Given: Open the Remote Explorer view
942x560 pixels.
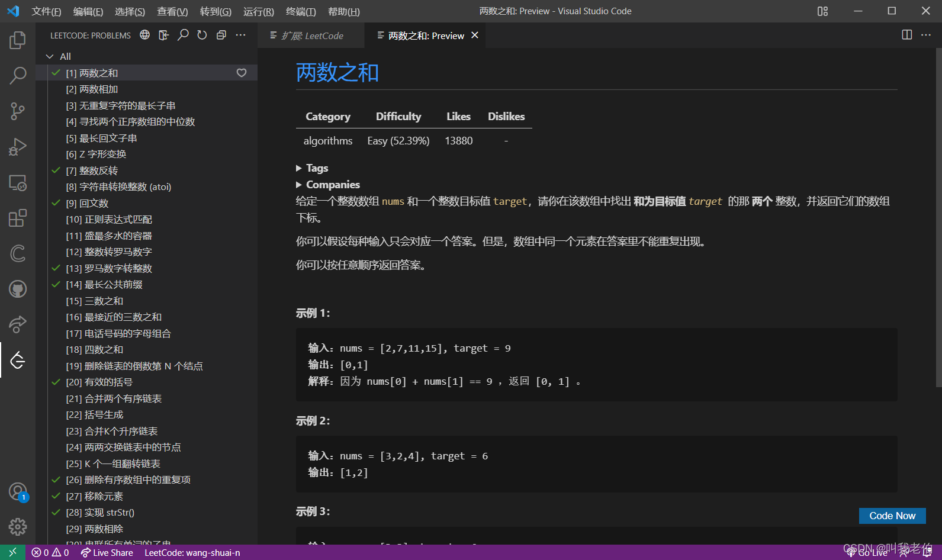Looking at the screenshot, I should tap(18, 182).
